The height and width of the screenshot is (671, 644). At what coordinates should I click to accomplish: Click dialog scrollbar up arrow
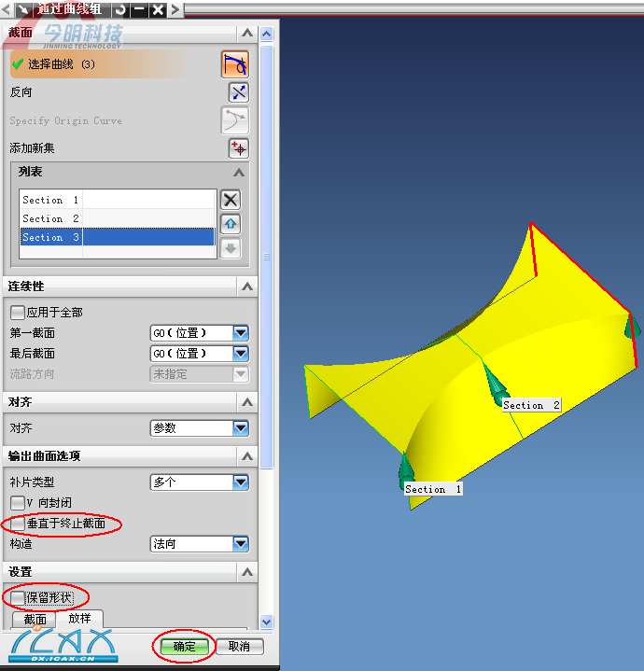point(266,34)
